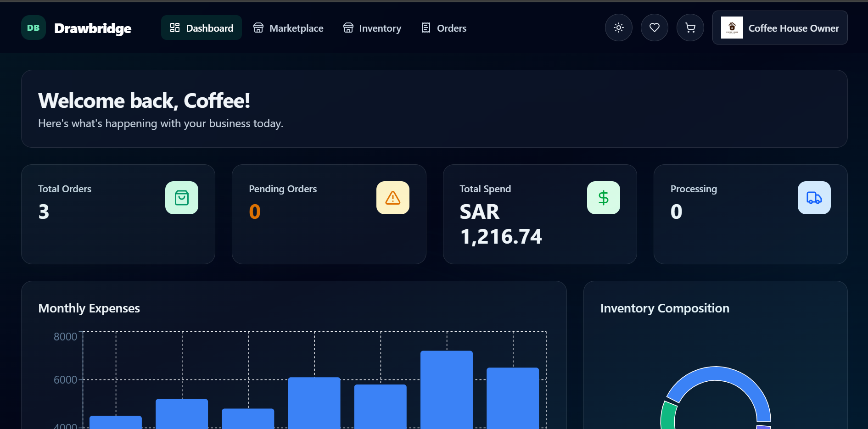Image resolution: width=868 pixels, height=429 pixels.
Task: Click the 8000 axis label
Action: 65,337
